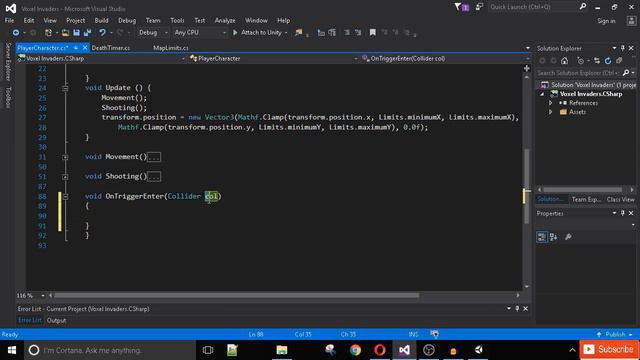Click the Navigate Backward toolbar icon
The height and width of the screenshot is (360, 640).
(x=16, y=33)
